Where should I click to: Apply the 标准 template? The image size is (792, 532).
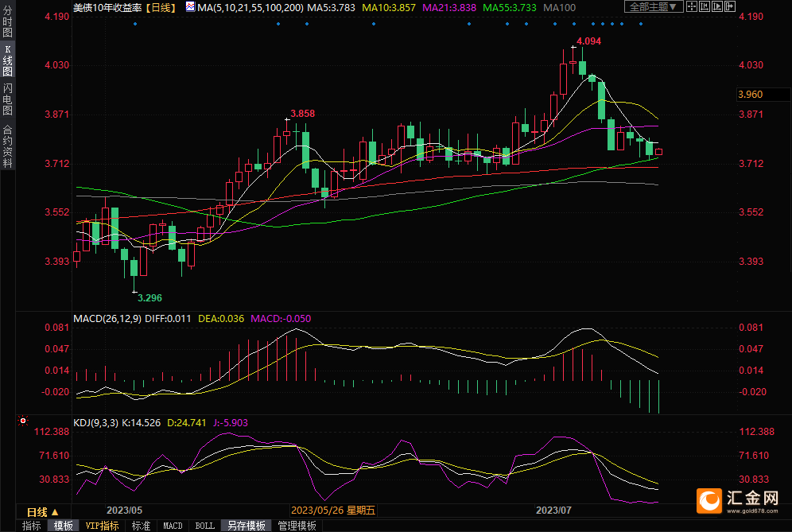[x=141, y=526]
